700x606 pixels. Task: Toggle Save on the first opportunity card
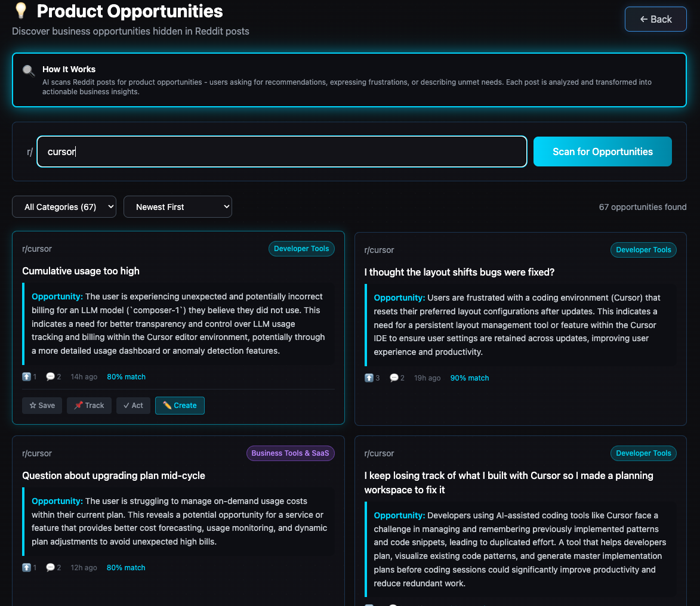42,405
